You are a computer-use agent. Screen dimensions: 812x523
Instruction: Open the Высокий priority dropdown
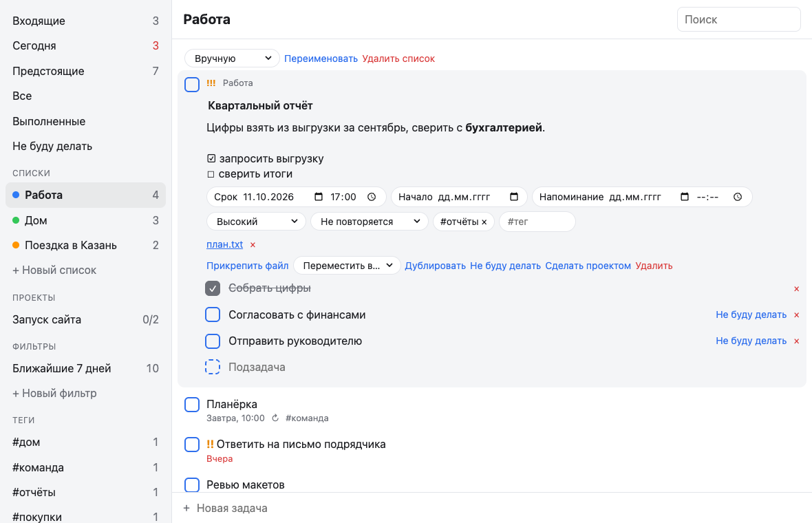pos(257,222)
